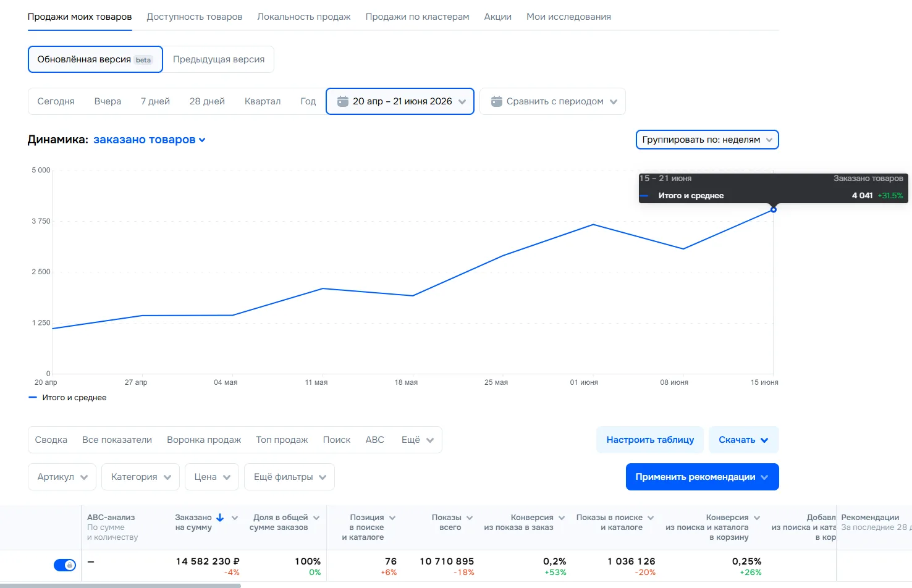Click chevron on Показы в поиске и каталоге column
Viewport: 912px width, 588px height.
651,518
